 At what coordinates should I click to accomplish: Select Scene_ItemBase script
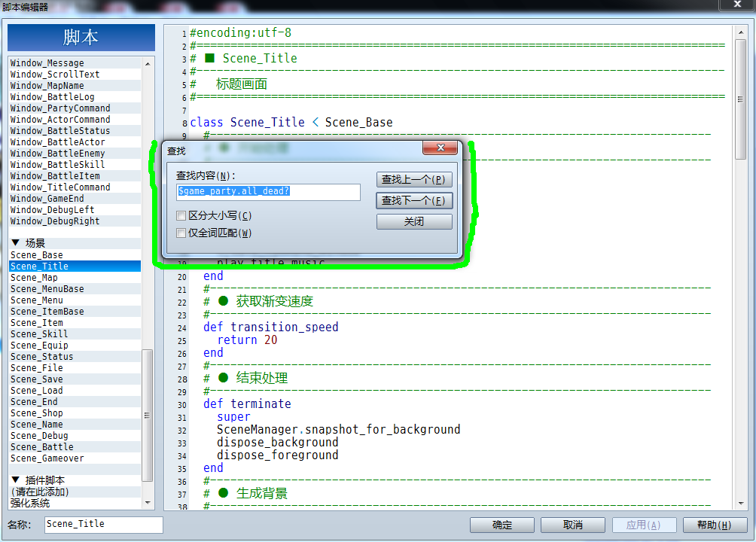(x=75, y=312)
